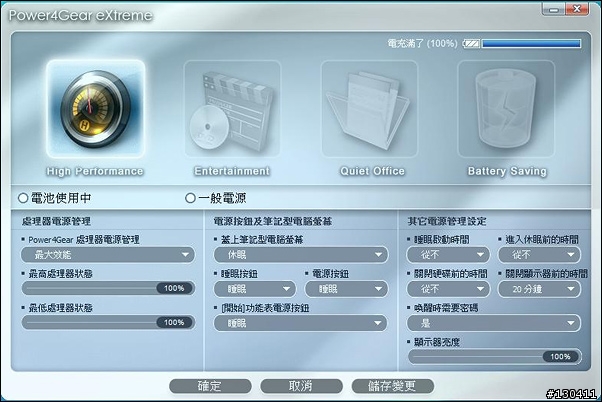Click the 最高處理器狀態 slider
The image size is (602, 402).
108,288
